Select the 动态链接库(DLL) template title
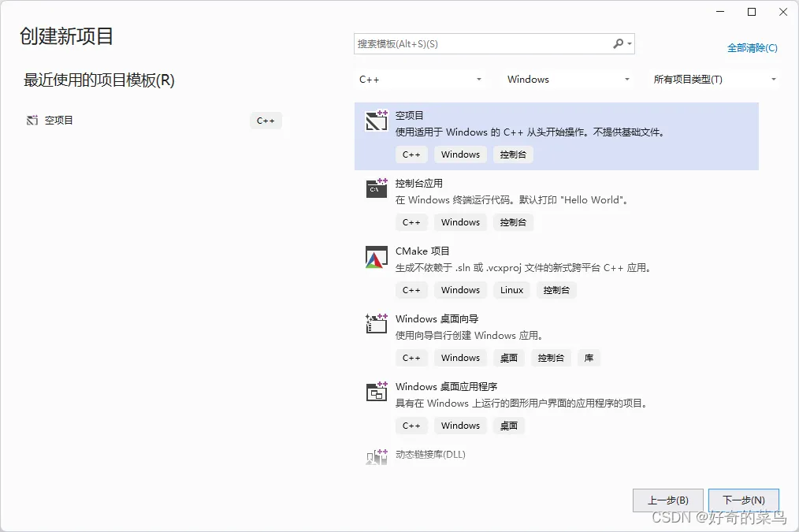The height and width of the screenshot is (532, 799). (430, 455)
